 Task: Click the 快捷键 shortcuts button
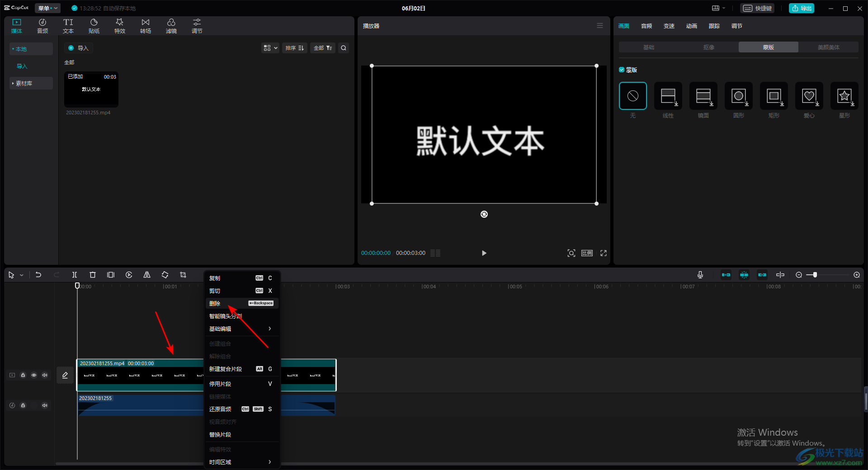tap(758, 8)
